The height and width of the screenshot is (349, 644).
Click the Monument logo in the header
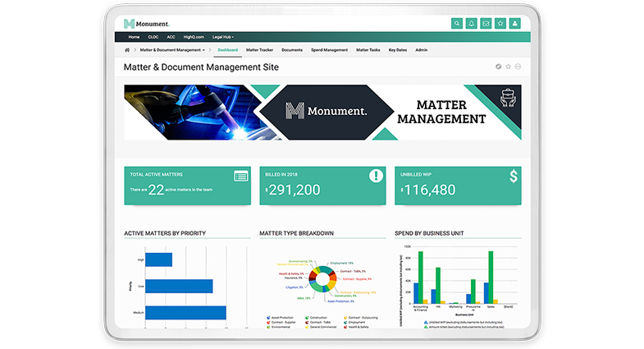pyautogui.click(x=146, y=24)
